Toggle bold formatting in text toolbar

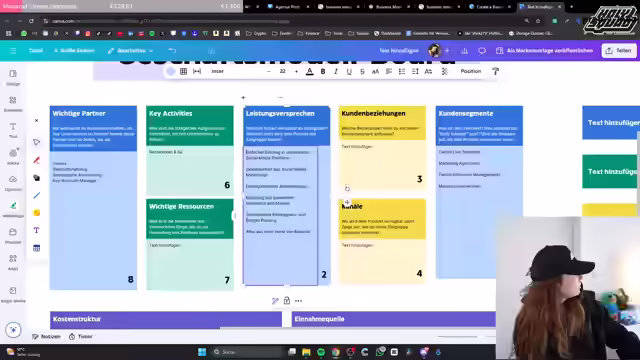click(x=323, y=71)
